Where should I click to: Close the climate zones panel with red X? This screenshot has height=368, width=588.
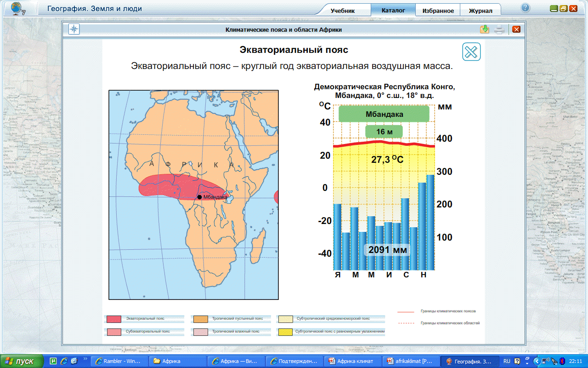(x=516, y=29)
